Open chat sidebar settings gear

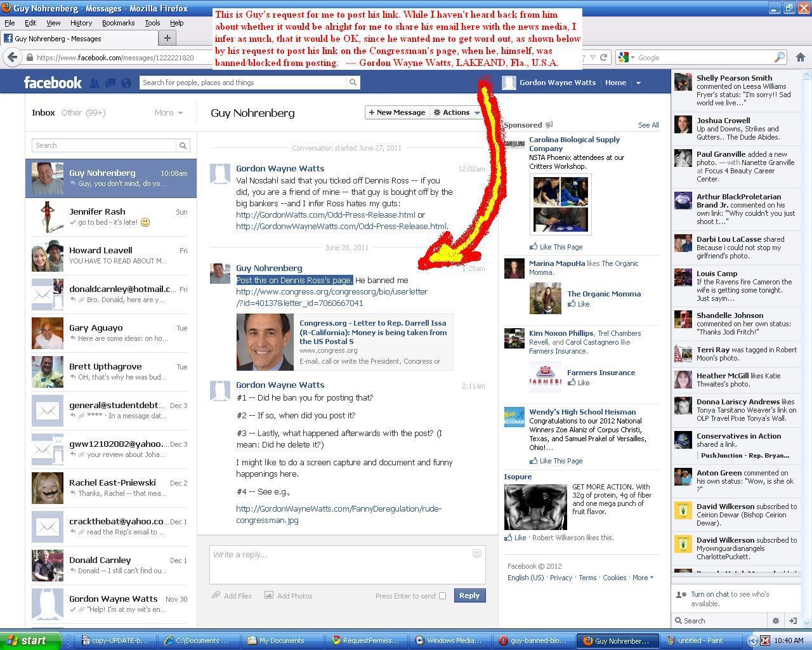coord(775,621)
